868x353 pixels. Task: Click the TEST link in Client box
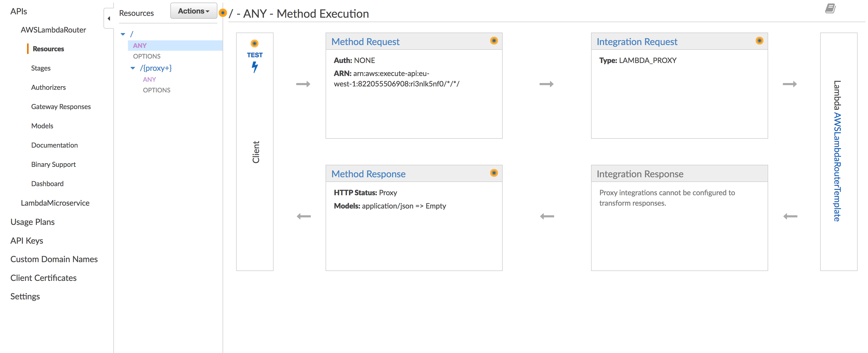pyautogui.click(x=254, y=55)
